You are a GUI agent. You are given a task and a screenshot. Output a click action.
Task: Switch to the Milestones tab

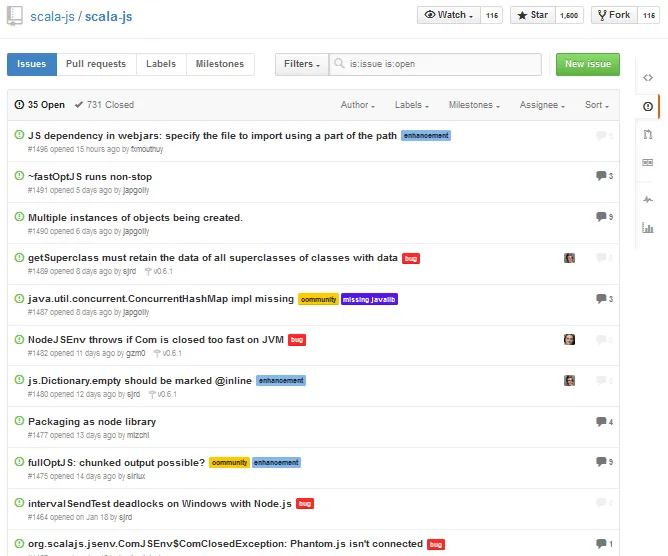(219, 64)
